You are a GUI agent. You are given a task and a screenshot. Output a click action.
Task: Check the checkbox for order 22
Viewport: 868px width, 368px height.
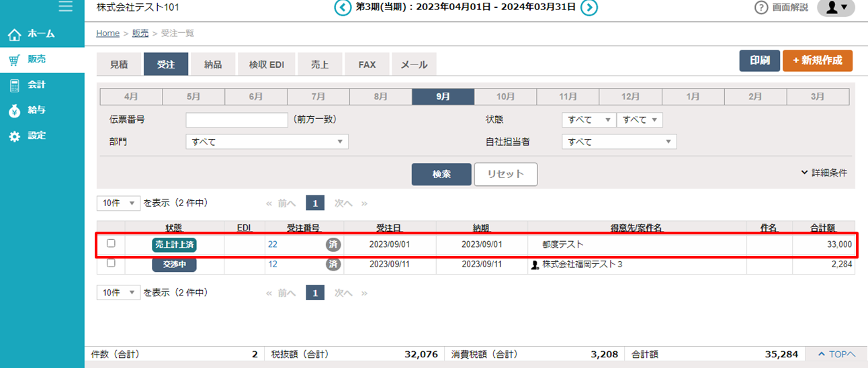pos(111,244)
